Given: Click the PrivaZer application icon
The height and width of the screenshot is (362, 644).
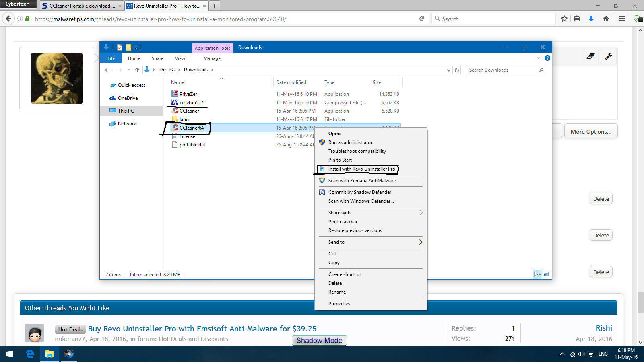Looking at the screenshot, I should [x=175, y=94].
